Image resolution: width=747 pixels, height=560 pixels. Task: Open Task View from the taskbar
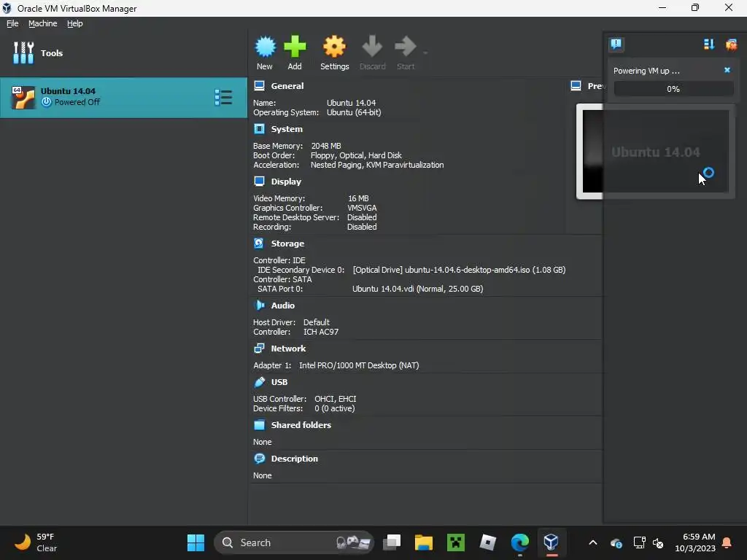click(392, 542)
